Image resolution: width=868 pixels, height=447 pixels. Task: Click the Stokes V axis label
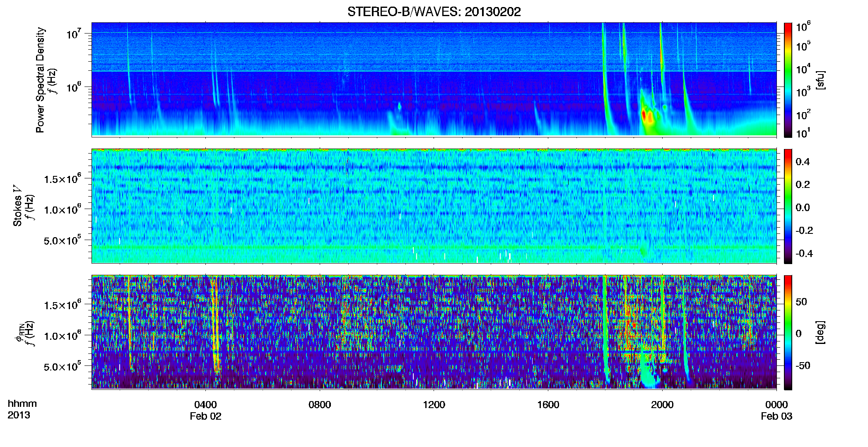[17, 206]
